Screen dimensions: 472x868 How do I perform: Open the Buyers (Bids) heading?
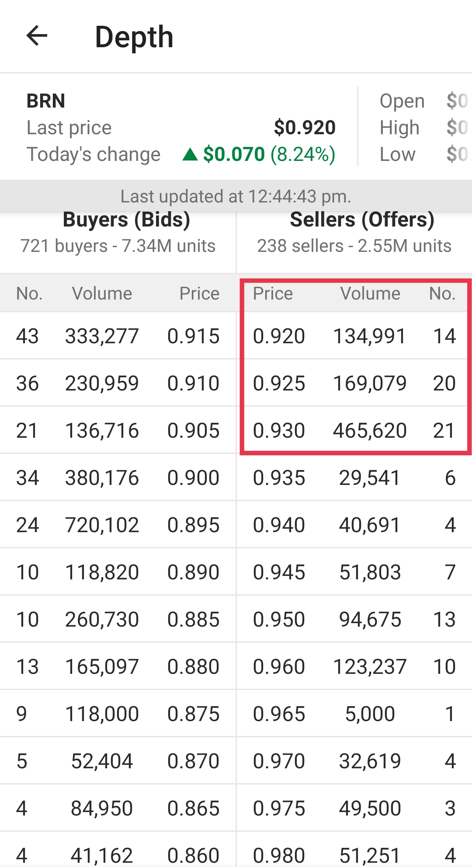coord(126,220)
